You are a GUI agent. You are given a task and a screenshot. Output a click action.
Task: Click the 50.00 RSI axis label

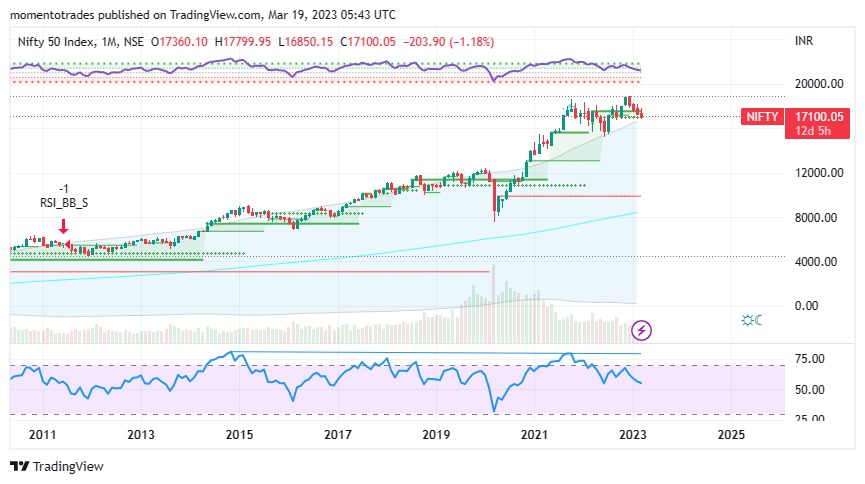pyautogui.click(x=809, y=390)
